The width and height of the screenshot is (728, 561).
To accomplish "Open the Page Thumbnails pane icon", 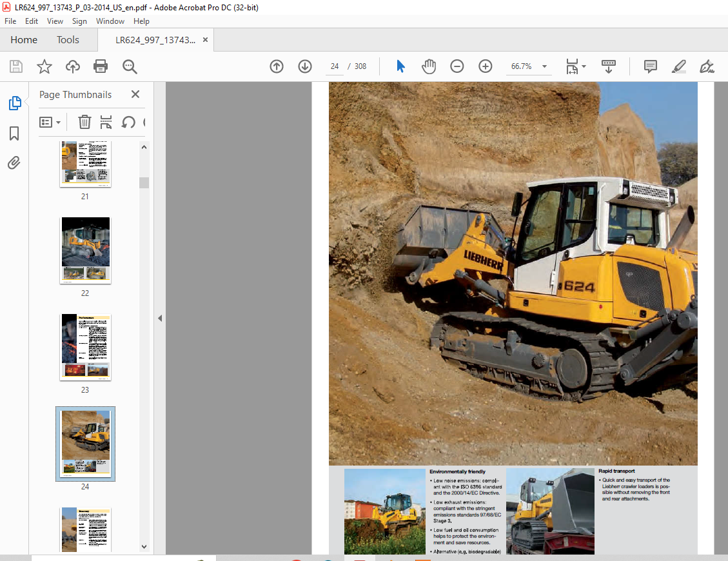I will coord(14,103).
